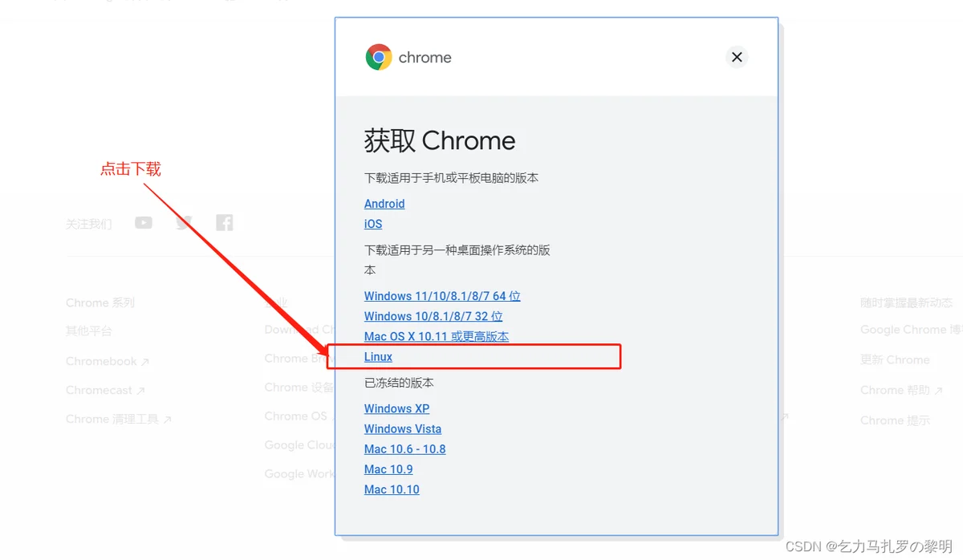Open 其他平台 in the footer
The width and height of the screenshot is (963, 560).
(x=89, y=331)
